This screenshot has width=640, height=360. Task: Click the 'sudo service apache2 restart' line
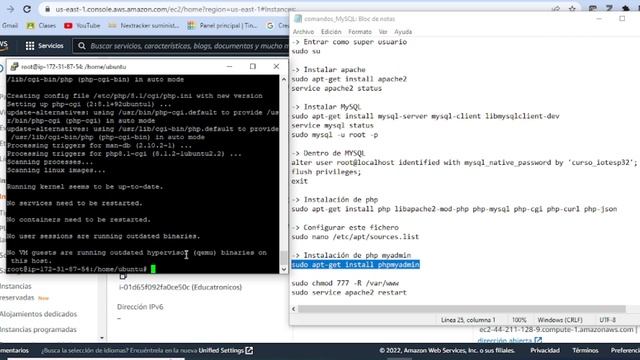(349, 292)
